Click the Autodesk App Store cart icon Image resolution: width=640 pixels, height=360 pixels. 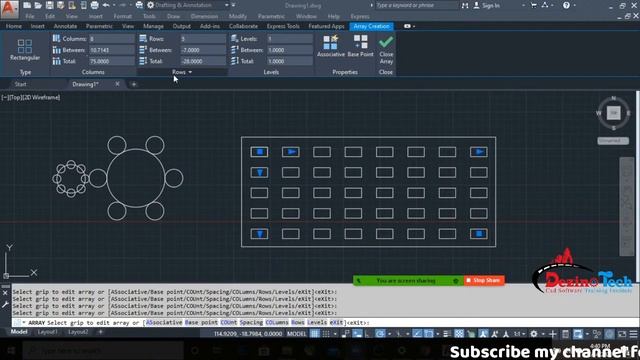click(533, 5)
